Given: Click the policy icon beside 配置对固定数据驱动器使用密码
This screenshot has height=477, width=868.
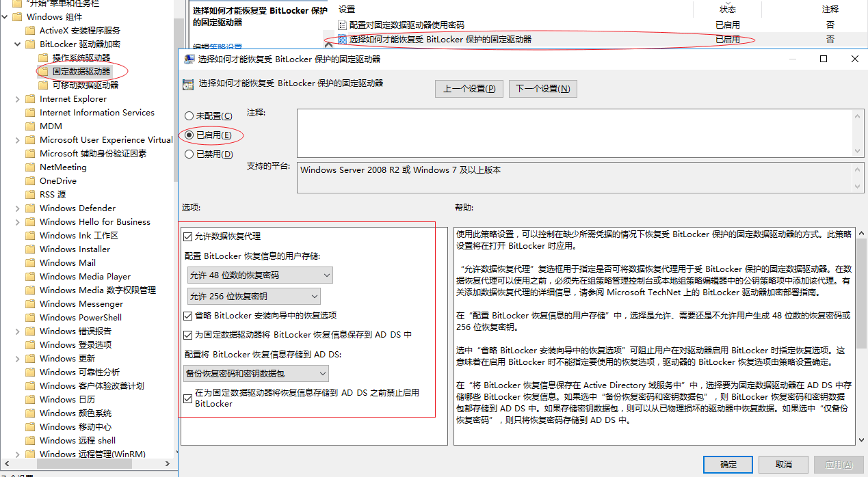Looking at the screenshot, I should coord(341,25).
